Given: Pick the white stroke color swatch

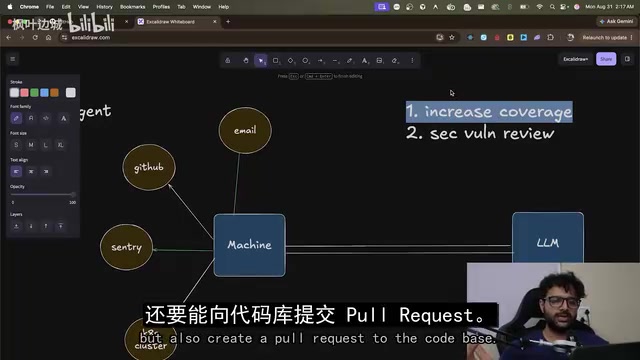Looking at the screenshot, I should 14,93.
